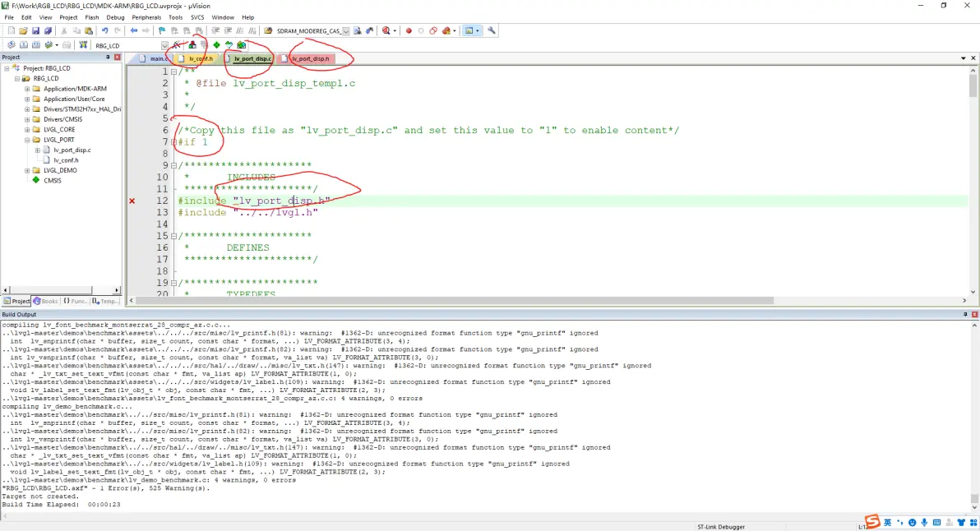Collapse the LVGL_PORT group
This screenshot has width=980, height=531.
(x=27, y=140)
